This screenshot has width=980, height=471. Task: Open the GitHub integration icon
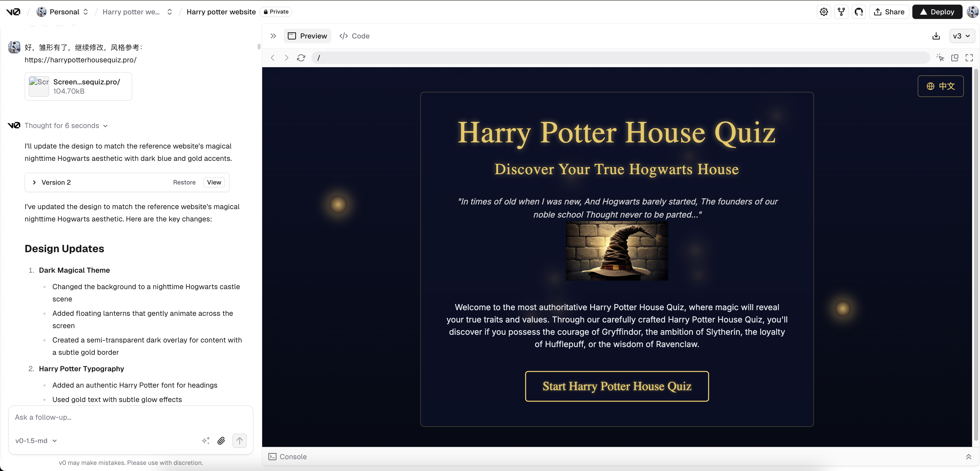click(x=859, y=12)
